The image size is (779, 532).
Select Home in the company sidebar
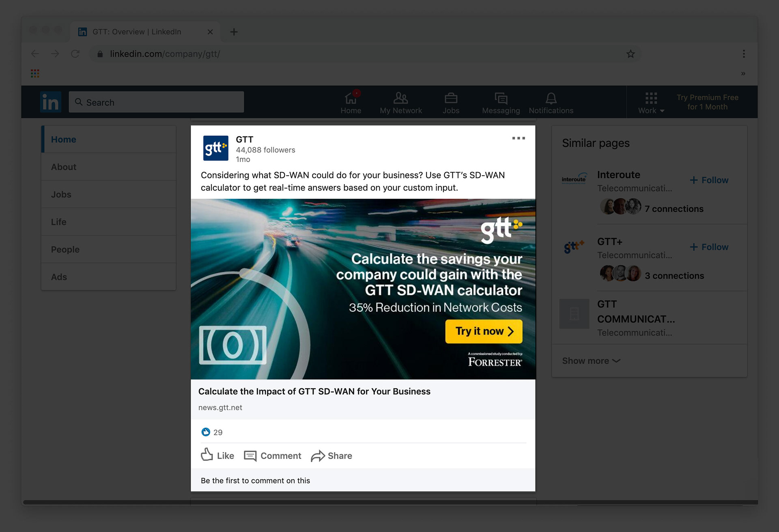[x=109, y=139]
